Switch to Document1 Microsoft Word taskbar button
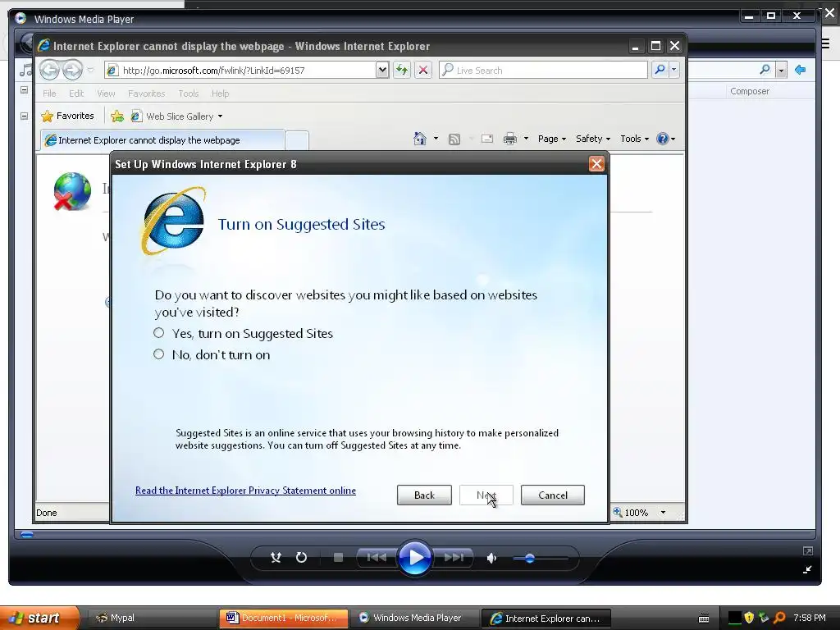 pos(283,618)
